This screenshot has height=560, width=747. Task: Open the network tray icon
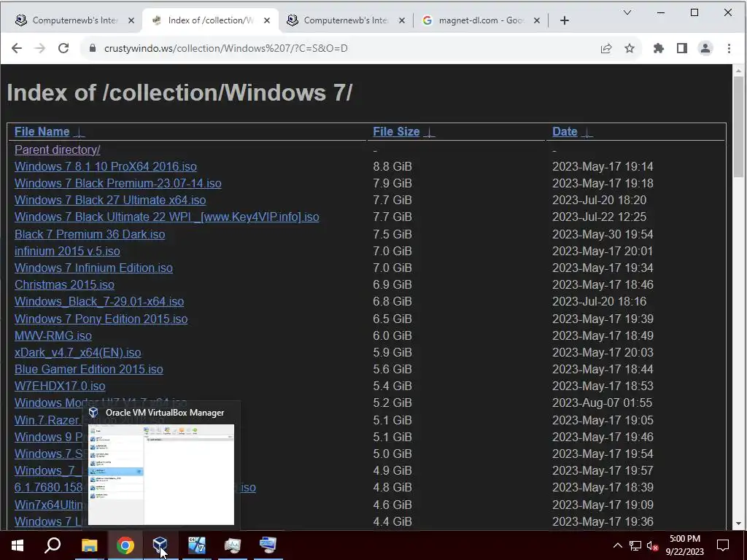click(x=635, y=545)
